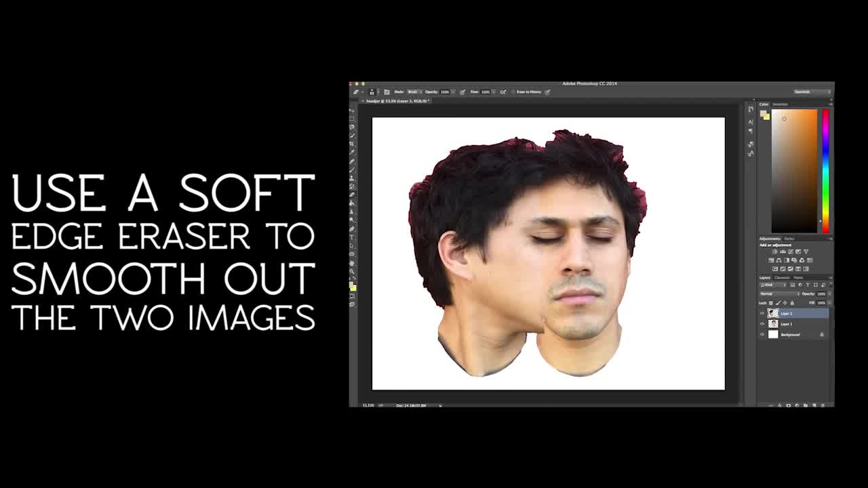Click the rainbow hue slider strip

[825, 171]
